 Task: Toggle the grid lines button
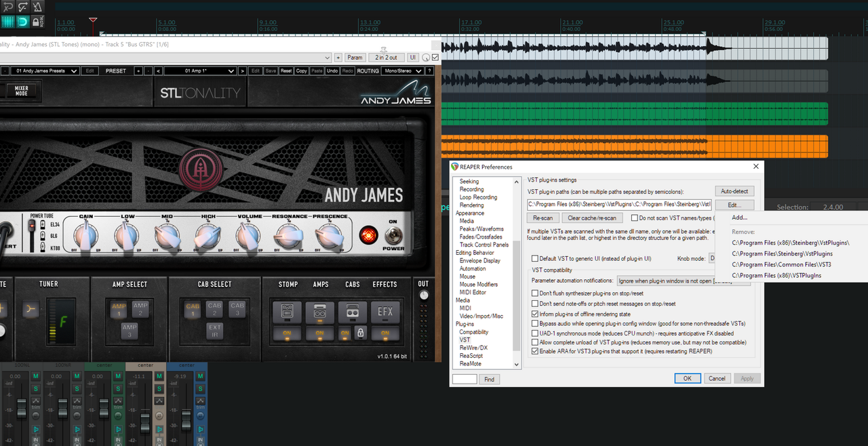pos(7,22)
